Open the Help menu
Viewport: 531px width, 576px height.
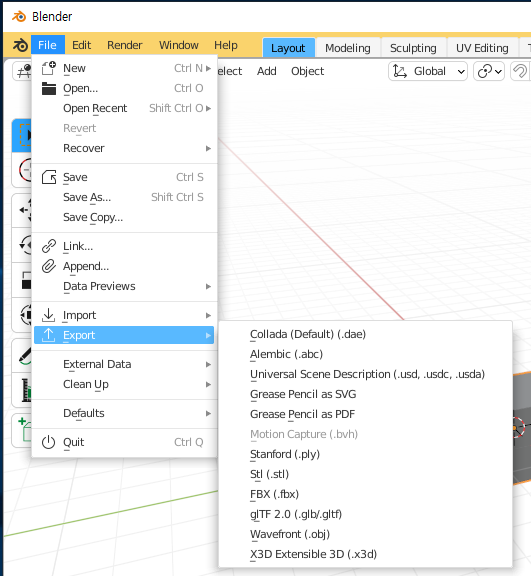(226, 45)
